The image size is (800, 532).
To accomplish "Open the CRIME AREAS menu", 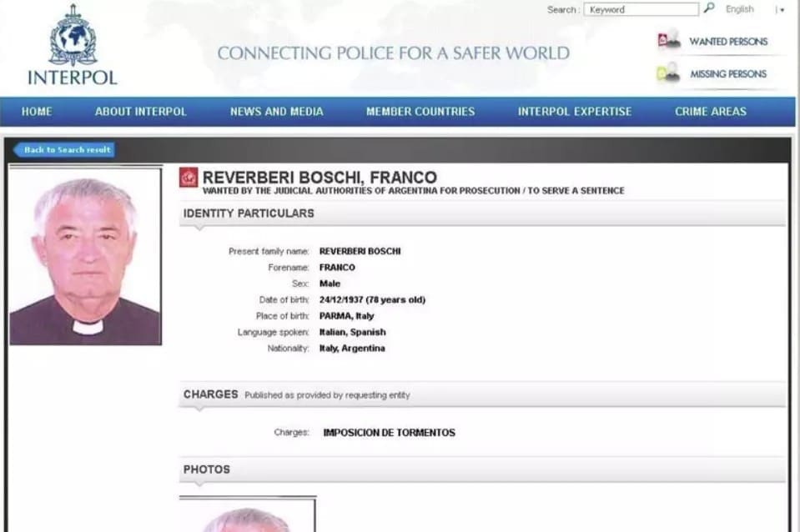I will 710,112.
